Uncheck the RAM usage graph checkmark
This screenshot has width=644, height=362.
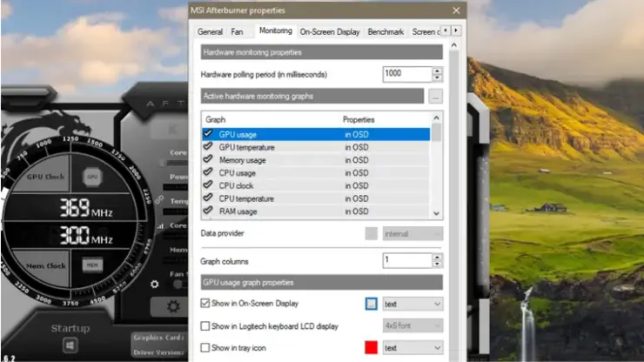pos(208,211)
